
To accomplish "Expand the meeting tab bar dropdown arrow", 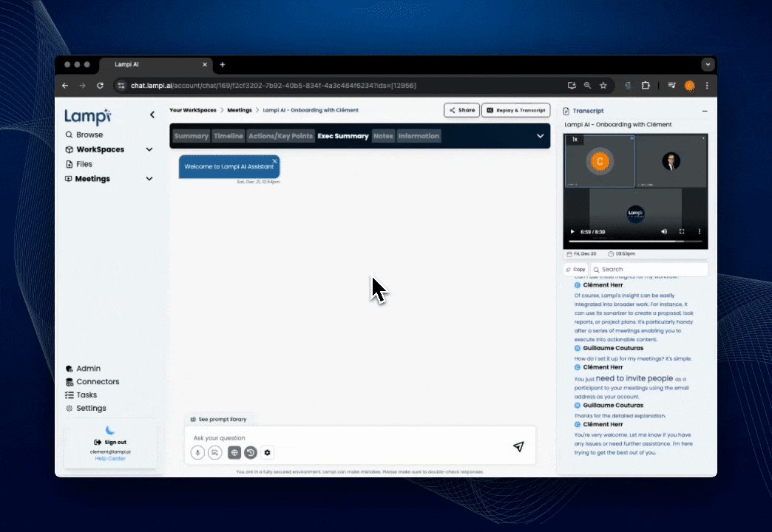I will 540,136.
